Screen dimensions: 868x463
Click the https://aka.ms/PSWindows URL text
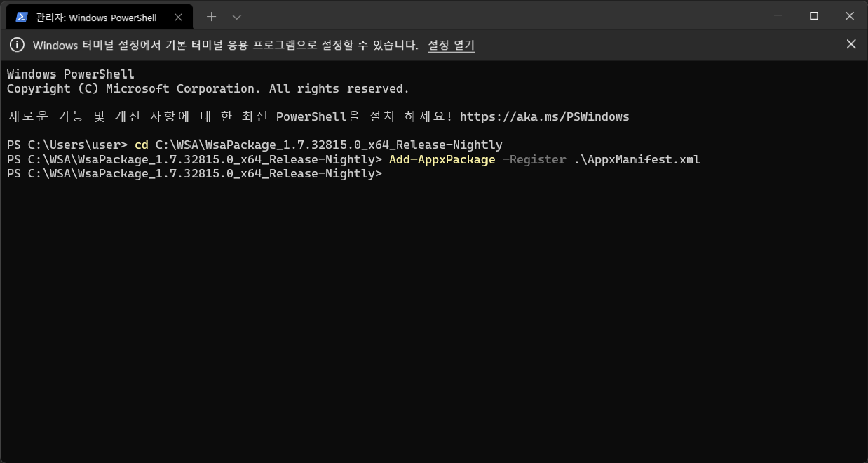point(545,117)
